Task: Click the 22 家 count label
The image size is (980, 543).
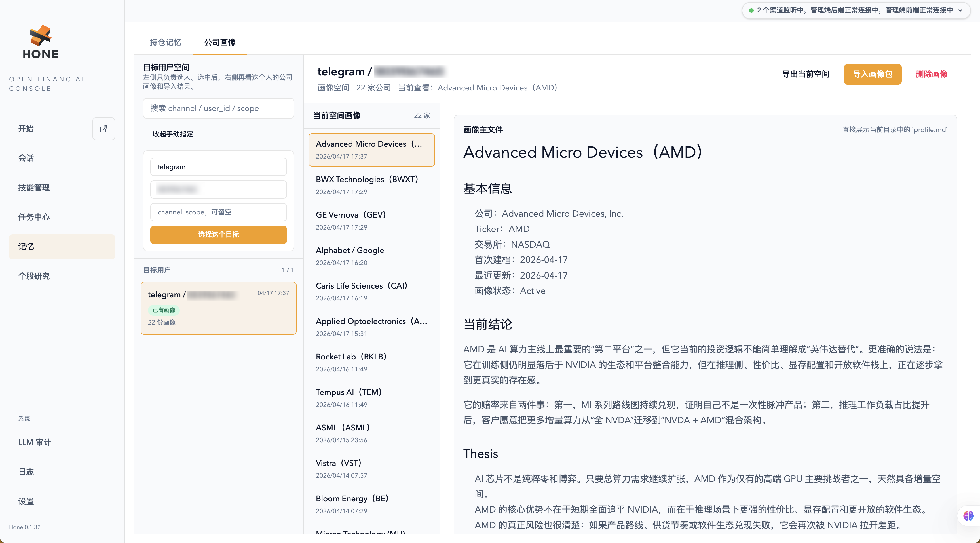Action: (422, 115)
